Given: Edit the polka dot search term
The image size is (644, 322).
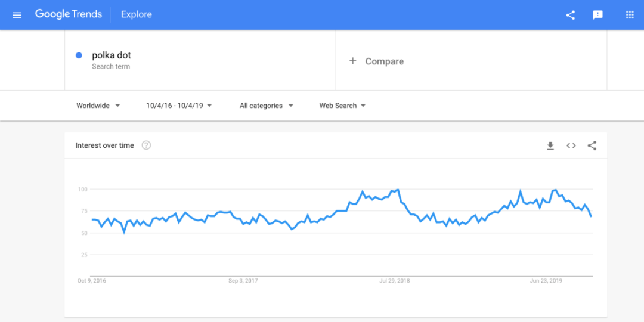Looking at the screenshot, I should click(x=112, y=55).
